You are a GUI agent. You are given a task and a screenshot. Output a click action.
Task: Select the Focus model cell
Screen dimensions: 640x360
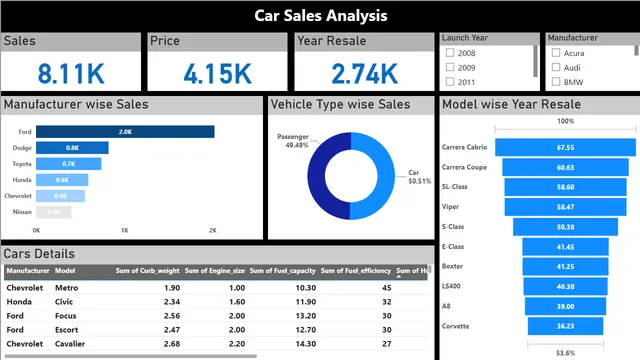65,316
